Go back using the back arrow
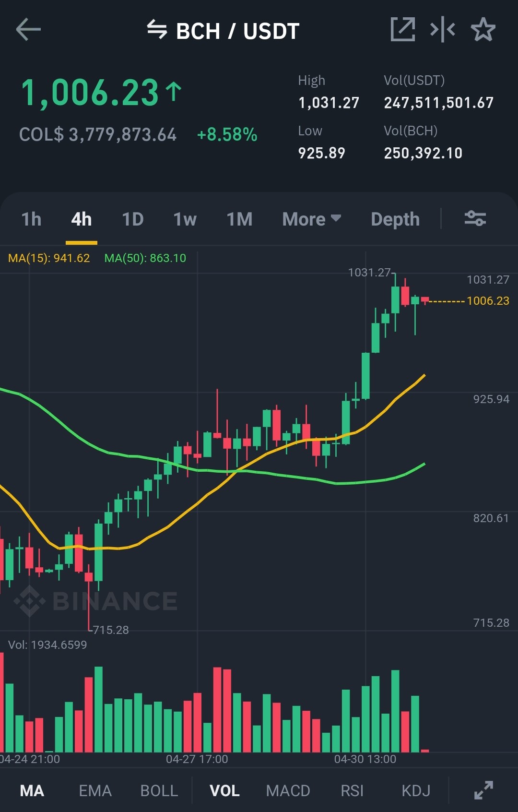The width and height of the screenshot is (518, 812). coord(28,30)
